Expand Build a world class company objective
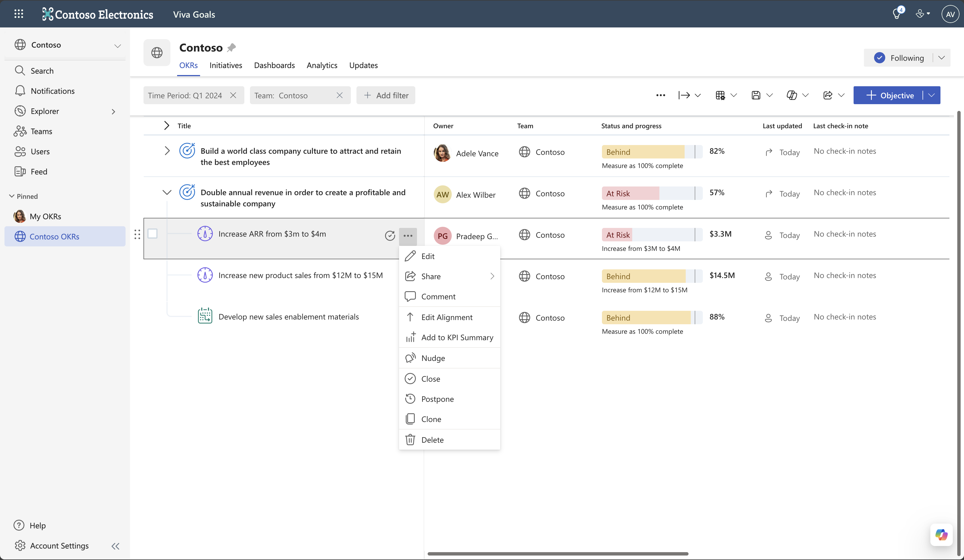 click(167, 151)
